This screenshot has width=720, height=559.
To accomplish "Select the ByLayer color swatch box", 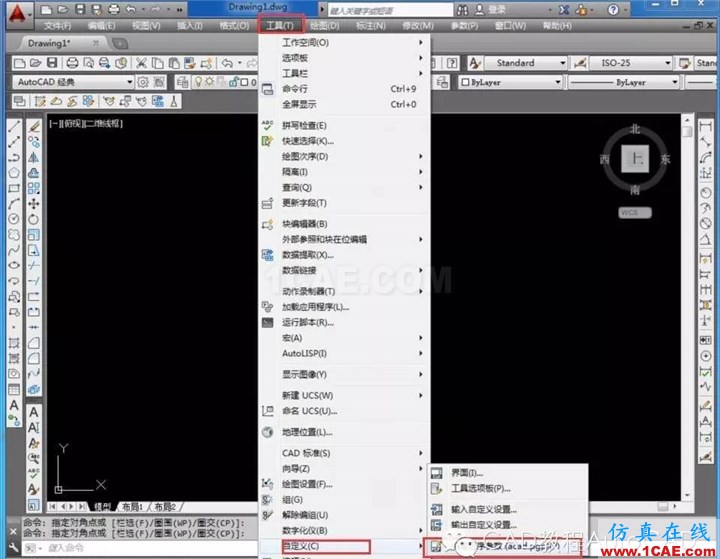I will tap(465, 82).
